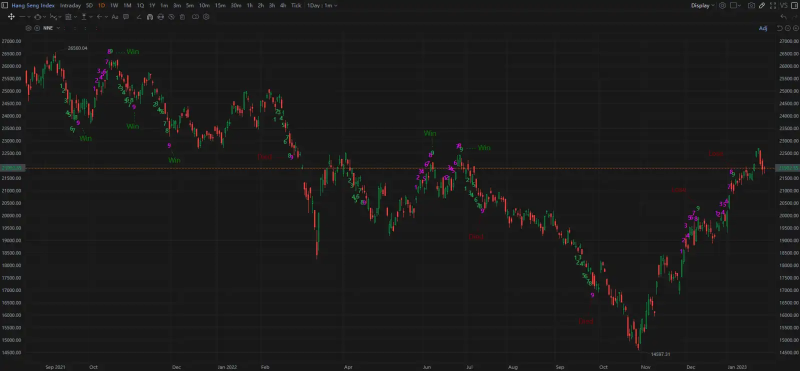Add a comment bubble note

tap(126, 17)
